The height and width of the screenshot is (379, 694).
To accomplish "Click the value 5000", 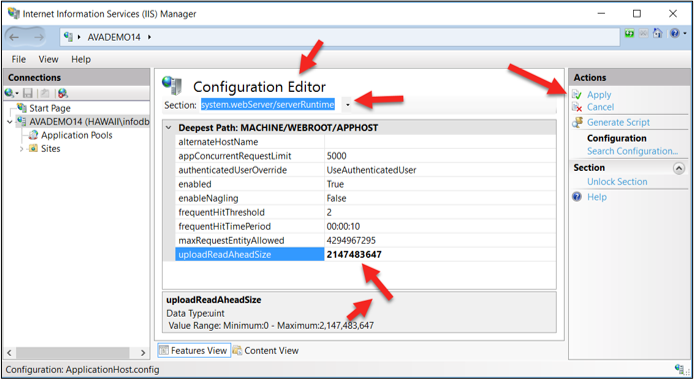I will tap(336, 156).
